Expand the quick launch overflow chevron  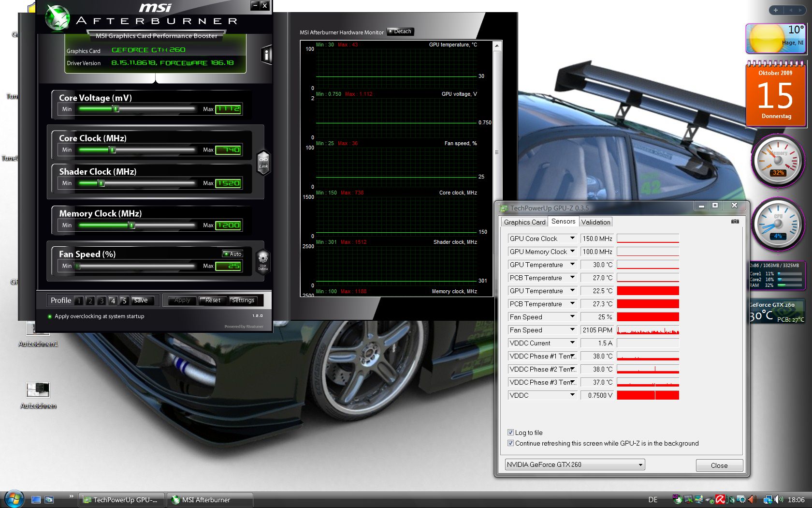[71, 496]
